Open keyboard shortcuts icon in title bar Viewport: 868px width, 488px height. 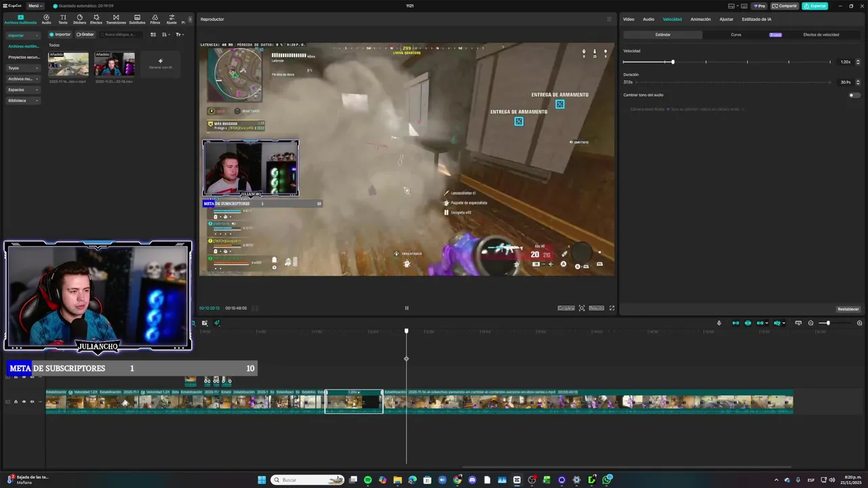coord(745,5)
